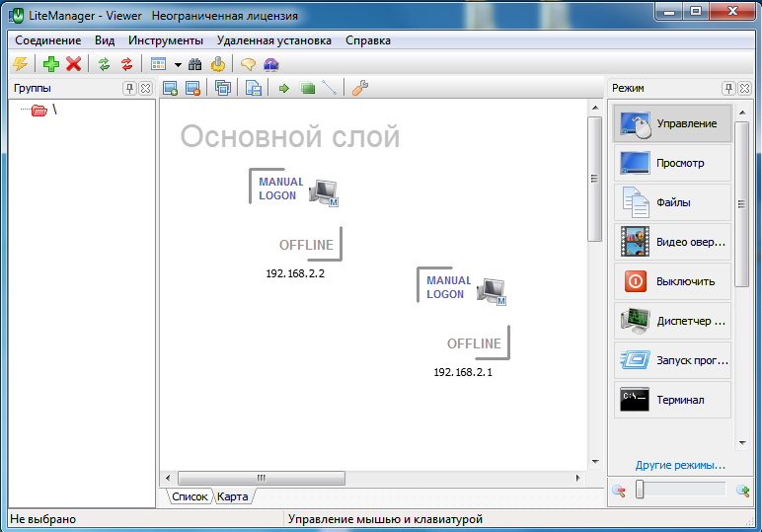Viewport: 762px width, 532px height.
Task: Click the 192.168.2.2 address label
Action: click(x=295, y=273)
